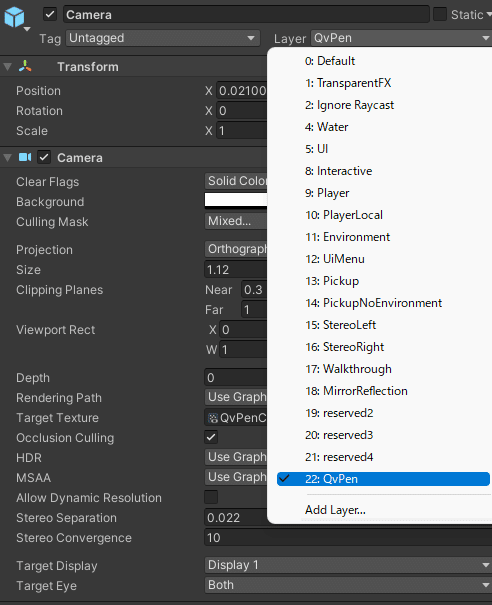Click the GameObject cube icon
Viewport: 492px width, 605px height.
(x=14, y=17)
